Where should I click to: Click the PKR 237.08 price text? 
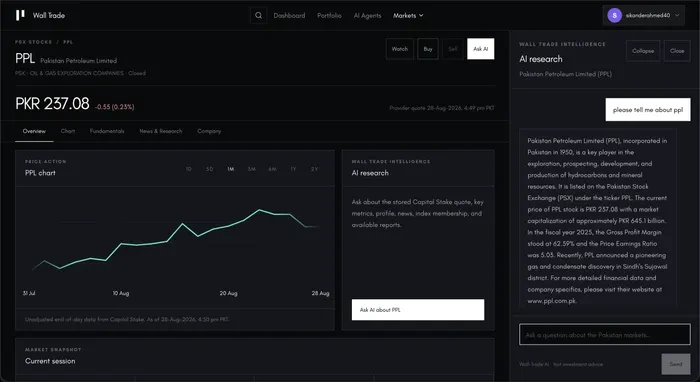click(52, 104)
